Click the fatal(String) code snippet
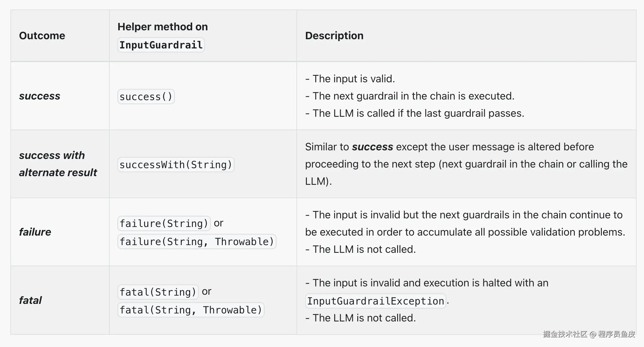Viewport: 644px width, 347px height. click(x=158, y=292)
